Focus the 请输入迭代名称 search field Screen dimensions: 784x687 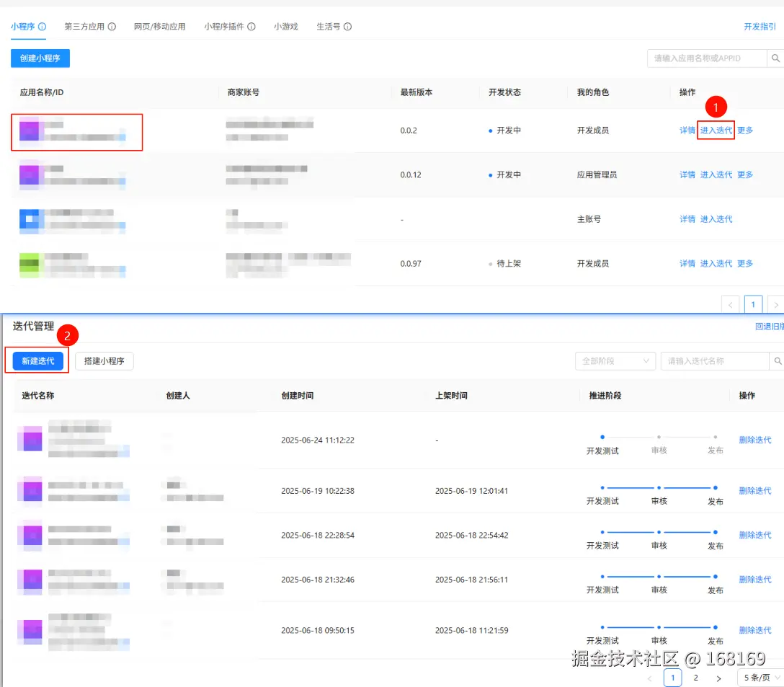(715, 360)
